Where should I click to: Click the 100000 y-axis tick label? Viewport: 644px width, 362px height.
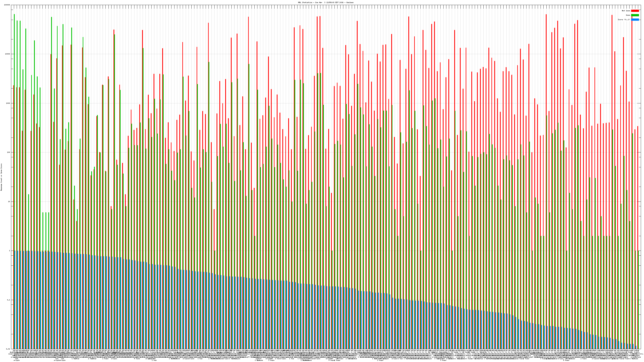point(7,5)
